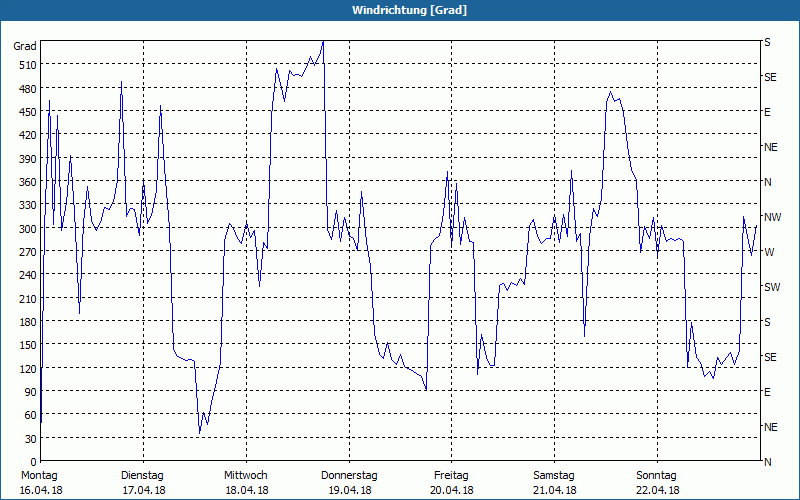Click the SW compass label on the right axis
The width and height of the screenshot is (800, 500).
(x=772, y=287)
